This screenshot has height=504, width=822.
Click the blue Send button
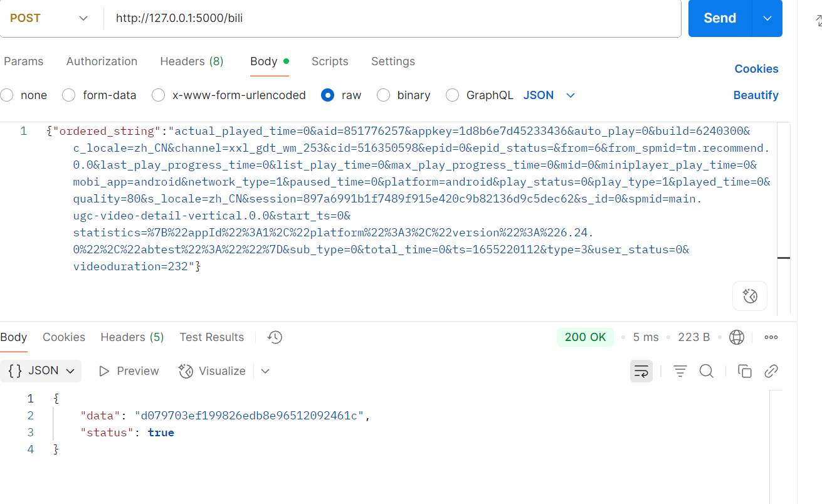[720, 18]
